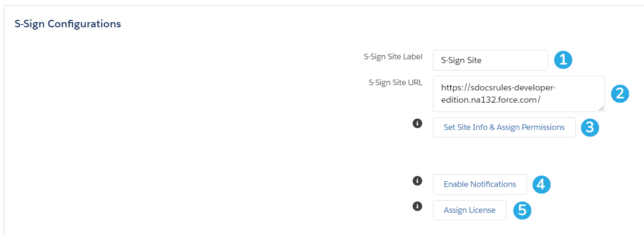Click the blue step 1 badge
The height and width of the screenshot is (234, 644).
click(563, 60)
